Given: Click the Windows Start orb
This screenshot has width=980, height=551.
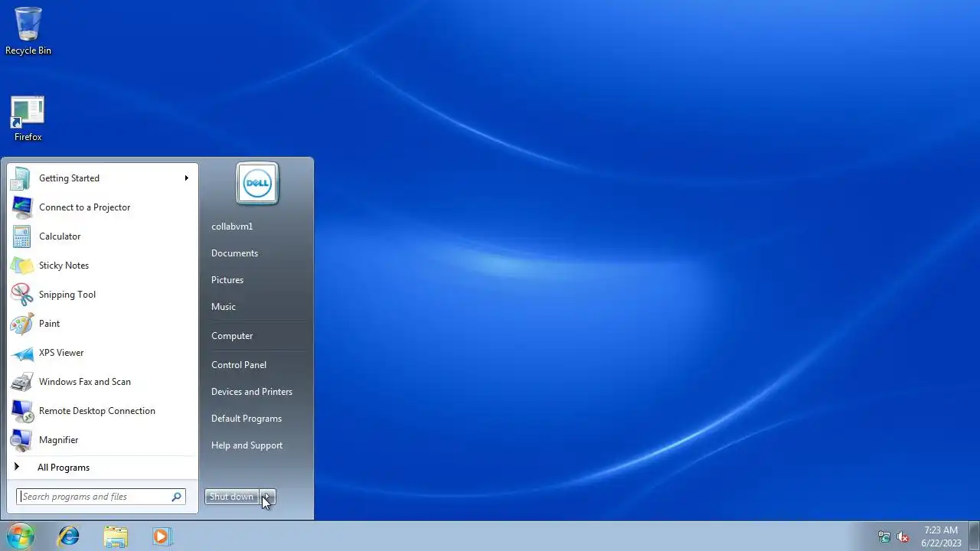Looking at the screenshot, I should [x=20, y=536].
